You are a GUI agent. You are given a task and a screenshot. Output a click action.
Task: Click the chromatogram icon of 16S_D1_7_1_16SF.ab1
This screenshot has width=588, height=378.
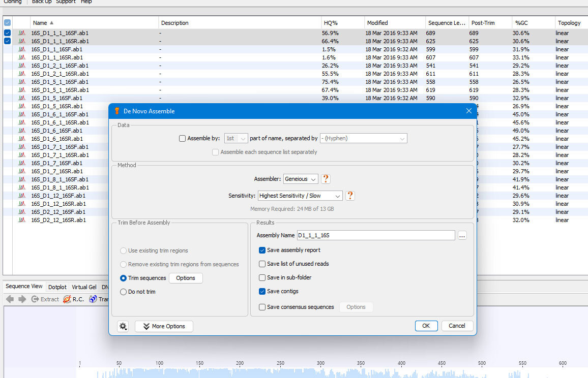22,147
